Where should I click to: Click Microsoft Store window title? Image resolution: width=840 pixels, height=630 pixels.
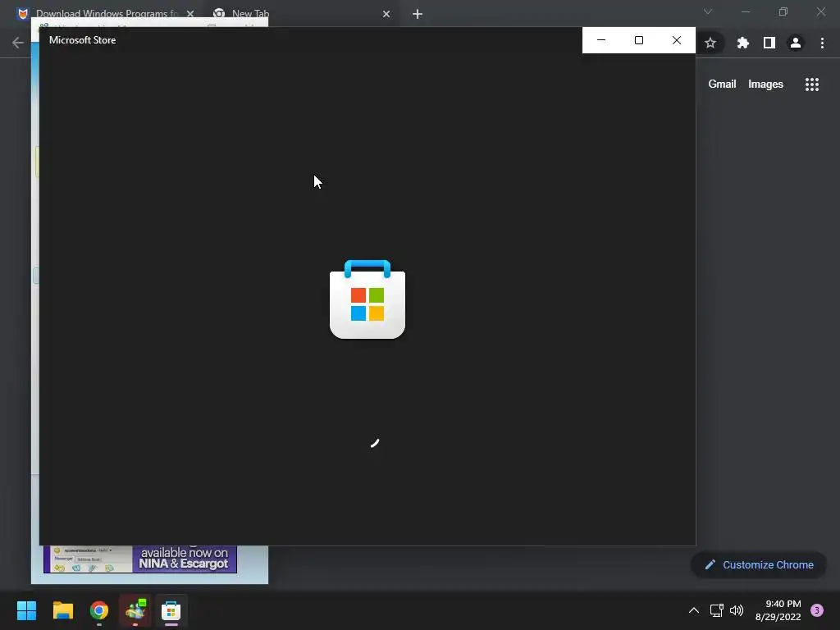coord(83,40)
